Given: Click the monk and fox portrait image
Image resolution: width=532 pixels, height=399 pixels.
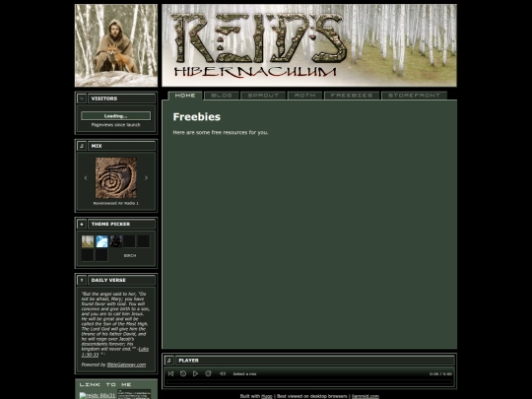Looking at the screenshot, I should click(x=116, y=45).
